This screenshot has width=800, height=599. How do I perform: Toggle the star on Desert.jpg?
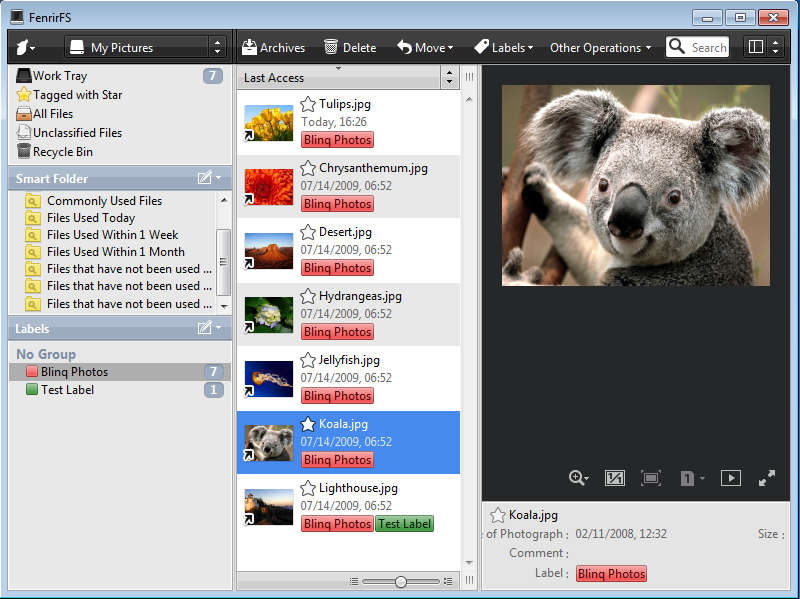[x=308, y=232]
